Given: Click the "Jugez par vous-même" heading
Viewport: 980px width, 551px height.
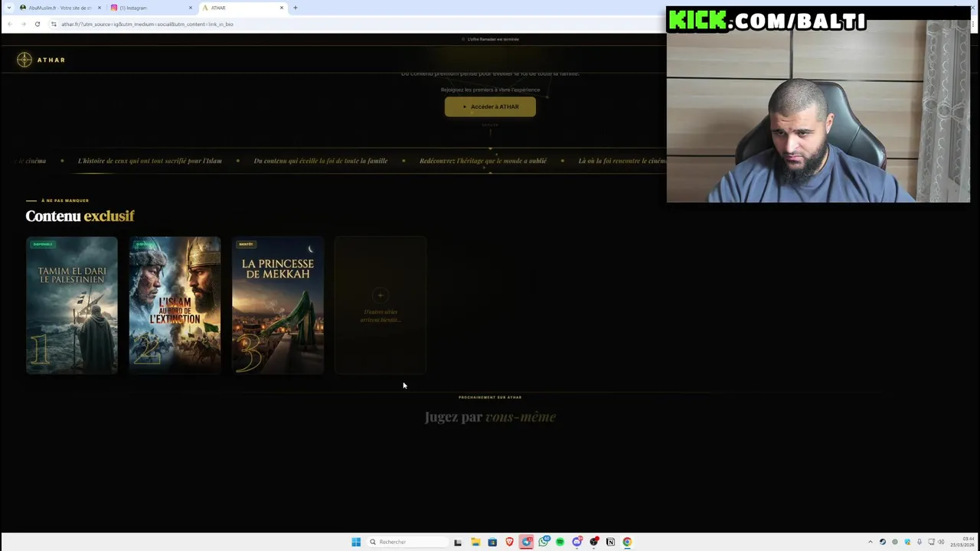Looking at the screenshot, I should (x=490, y=417).
